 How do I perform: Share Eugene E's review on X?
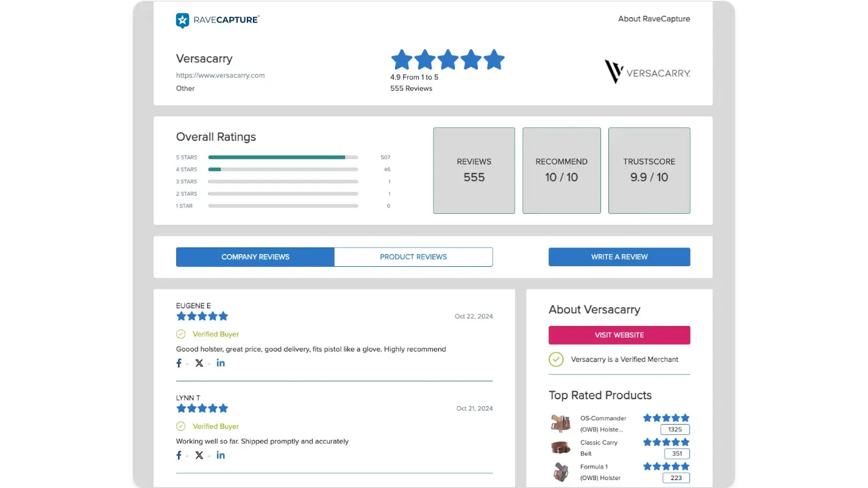click(199, 363)
